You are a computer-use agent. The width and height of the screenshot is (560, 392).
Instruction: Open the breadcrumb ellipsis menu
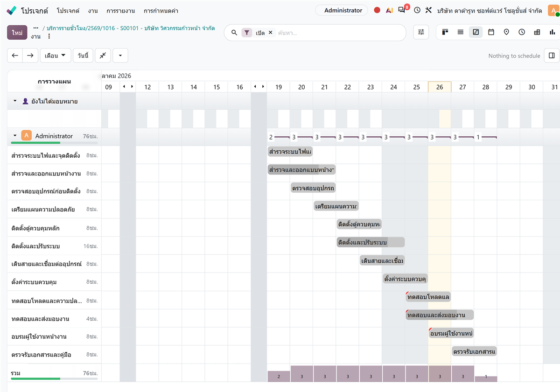[x=36, y=28]
